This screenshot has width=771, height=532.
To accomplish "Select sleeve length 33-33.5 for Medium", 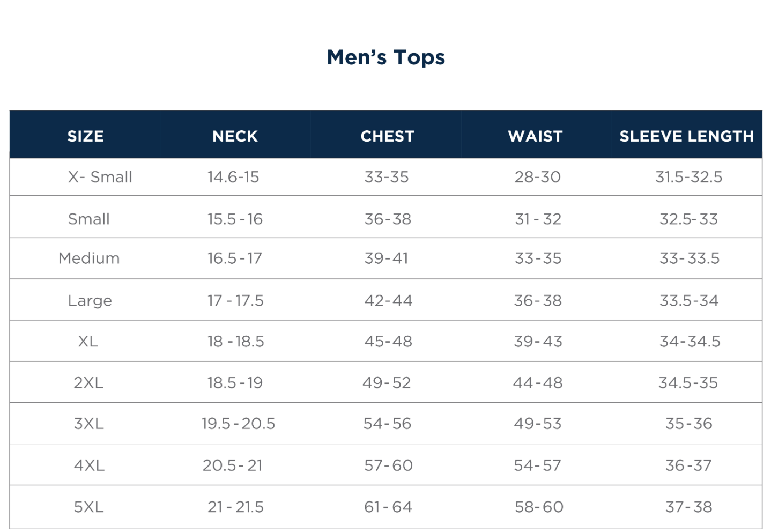I will click(x=689, y=258).
